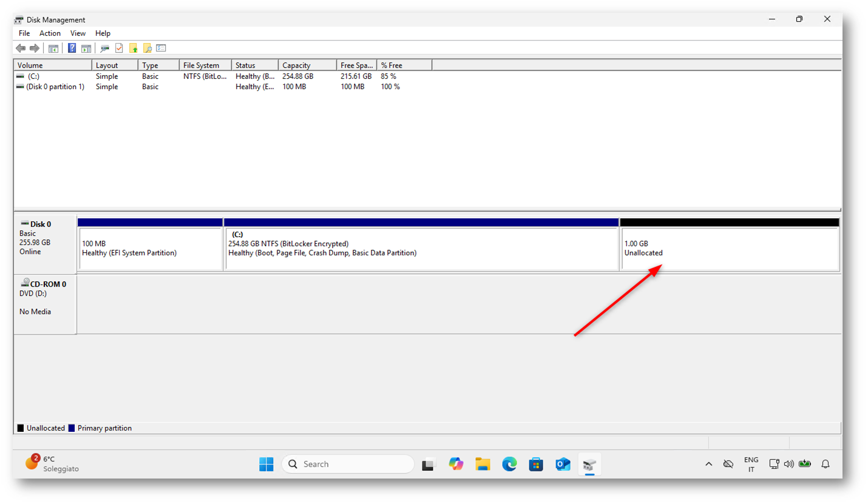Open the File menu
Image resolution: width=868 pixels, height=504 pixels.
click(x=24, y=33)
